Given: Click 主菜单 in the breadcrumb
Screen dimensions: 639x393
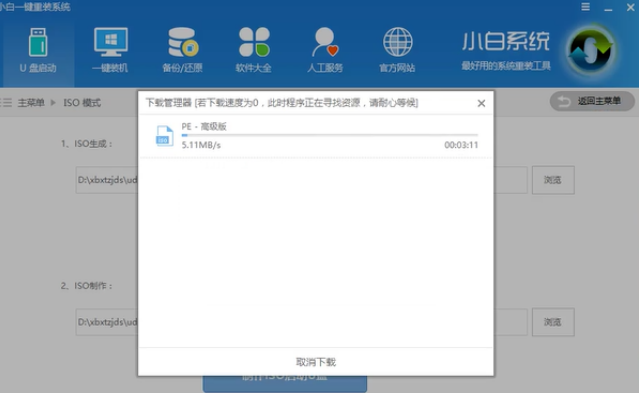Looking at the screenshot, I should click(31, 103).
